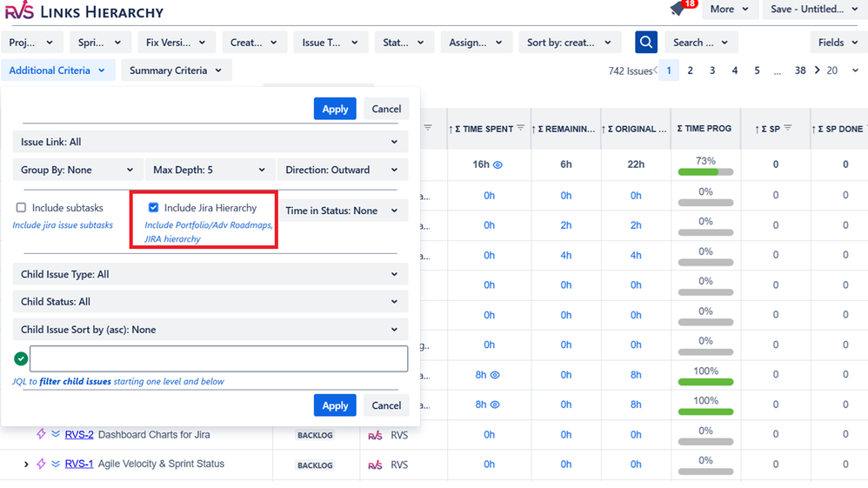Click the bottom Cancel button
This screenshot has height=488, width=868.
pyautogui.click(x=386, y=405)
